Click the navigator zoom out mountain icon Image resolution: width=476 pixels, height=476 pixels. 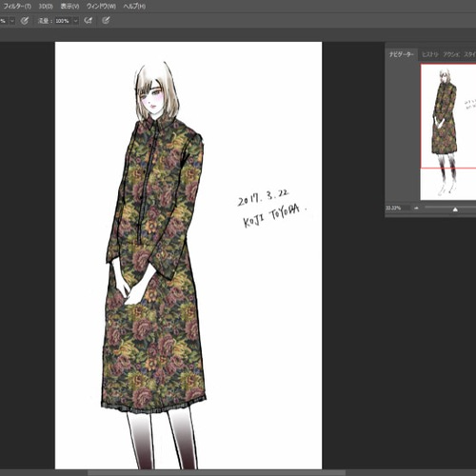click(416, 208)
